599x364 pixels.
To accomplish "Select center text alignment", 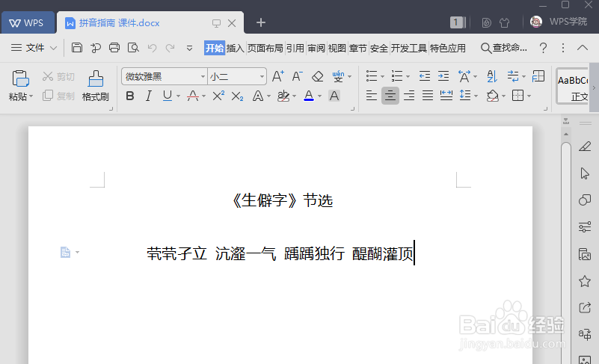I will point(390,96).
